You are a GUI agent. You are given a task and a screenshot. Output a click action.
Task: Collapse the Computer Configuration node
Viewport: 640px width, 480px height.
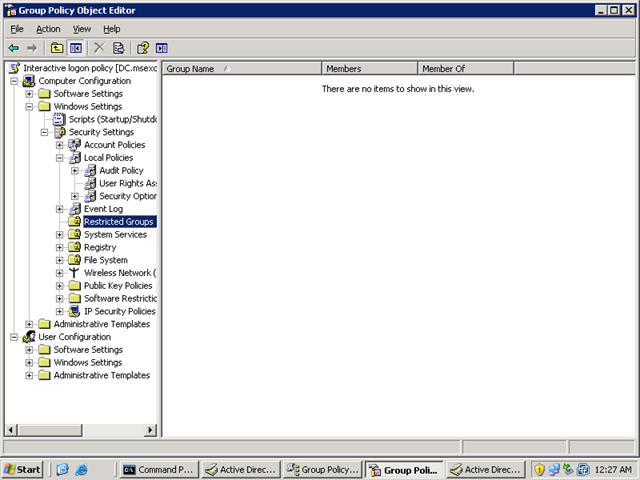[14, 81]
